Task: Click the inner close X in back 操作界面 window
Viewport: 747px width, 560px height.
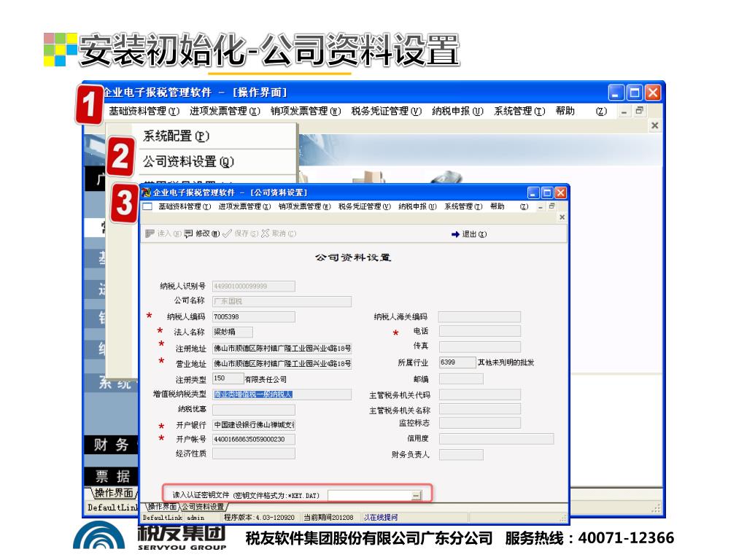Action: [654, 125]
